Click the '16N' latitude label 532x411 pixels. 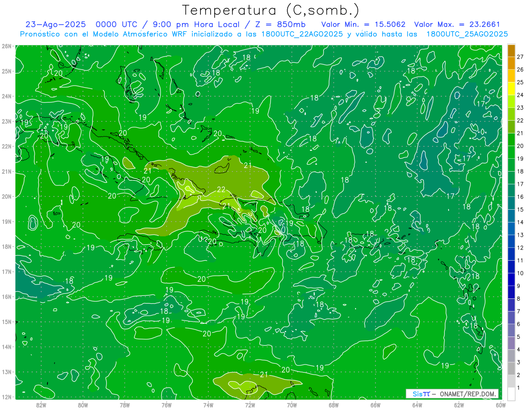click(6, 297)
